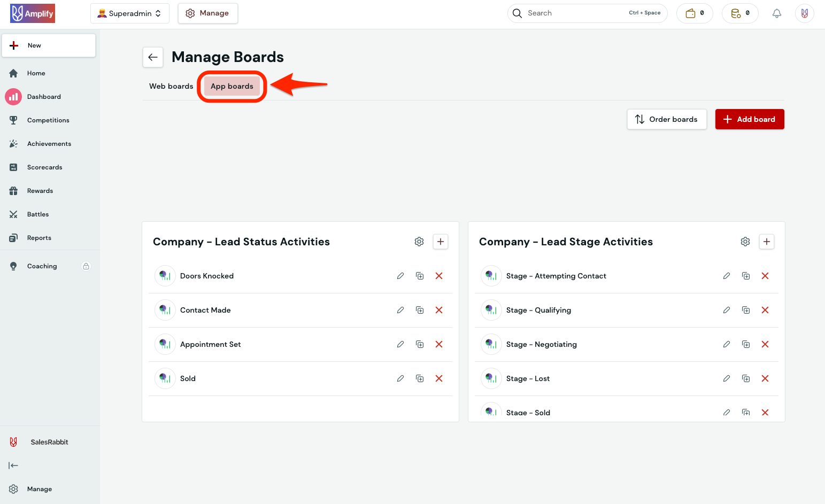Collapse the left sidebar
This screenshot has width=825, height=504.
pos(13,466)
